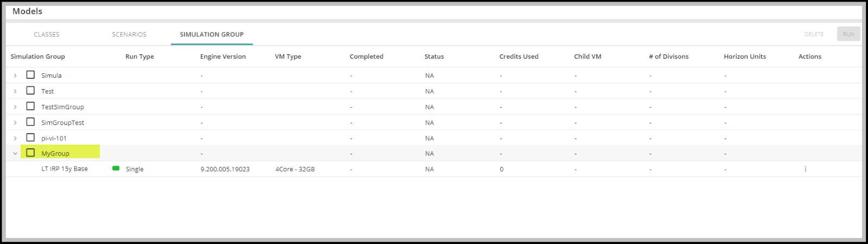
Task: Expand the TestSimGroup row
Action: pos(15,107)
